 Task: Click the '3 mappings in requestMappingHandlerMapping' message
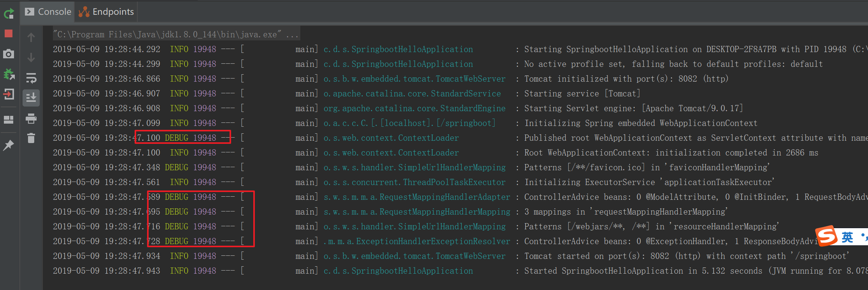click(626, 212)
